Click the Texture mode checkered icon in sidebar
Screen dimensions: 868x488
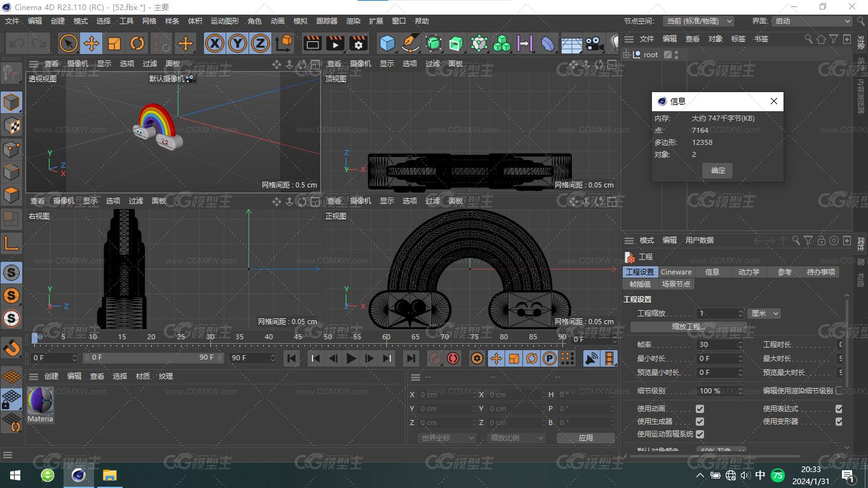[x=11, y=125]
